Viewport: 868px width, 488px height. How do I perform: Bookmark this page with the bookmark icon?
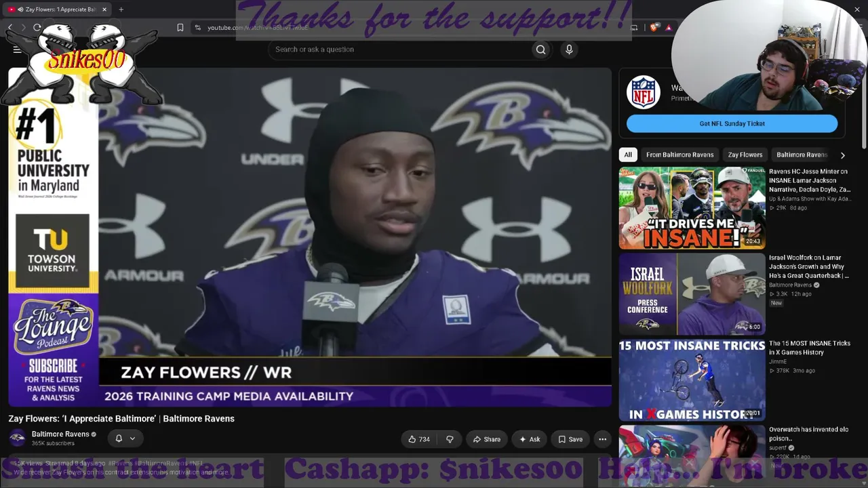[x=180, y=28]
